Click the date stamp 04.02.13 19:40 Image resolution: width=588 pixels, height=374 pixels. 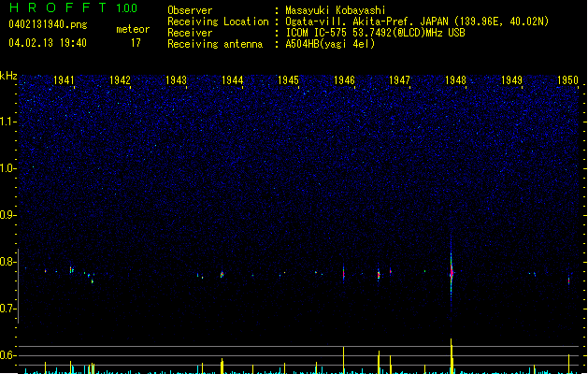[x=48, y=43]
